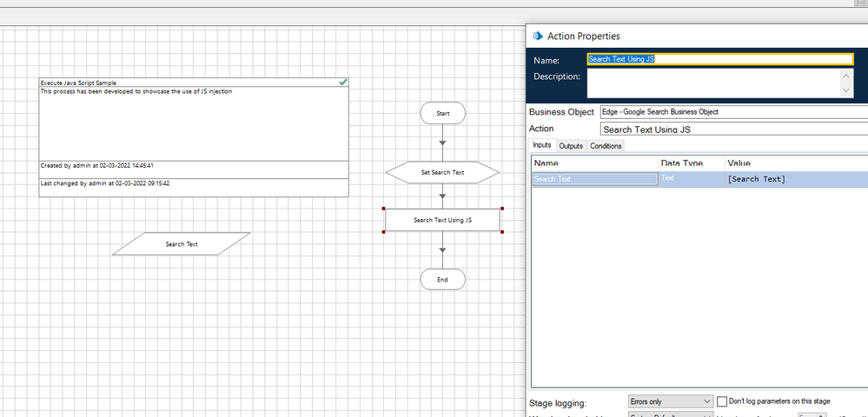Click the Name text field
The image size is (868, 417).
pos(720,59)
